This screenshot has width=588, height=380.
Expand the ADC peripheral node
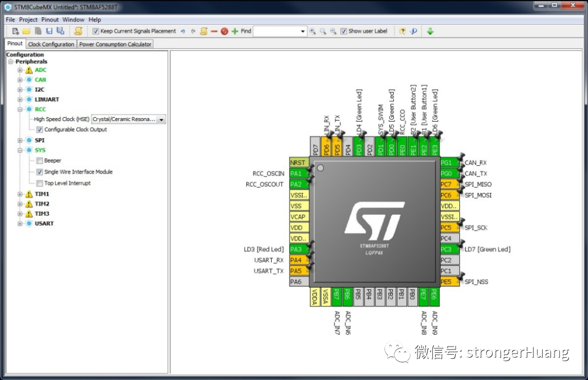[x=19, y=69]
